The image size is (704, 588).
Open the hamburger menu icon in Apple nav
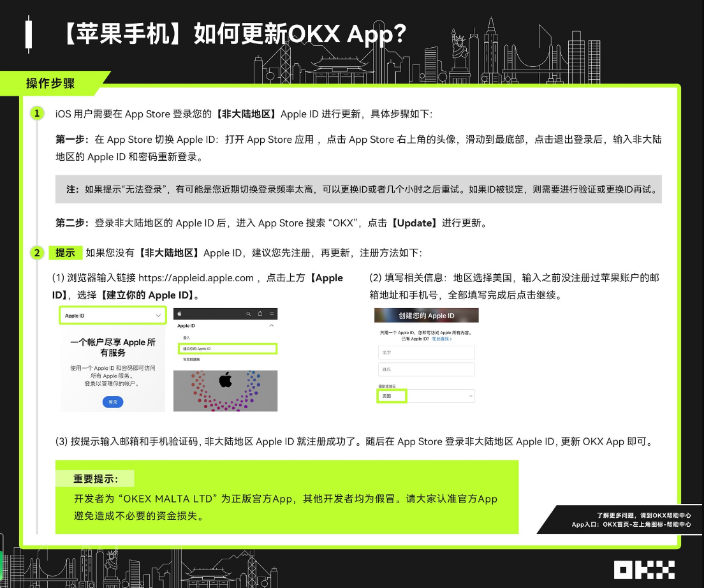[272, 314]
